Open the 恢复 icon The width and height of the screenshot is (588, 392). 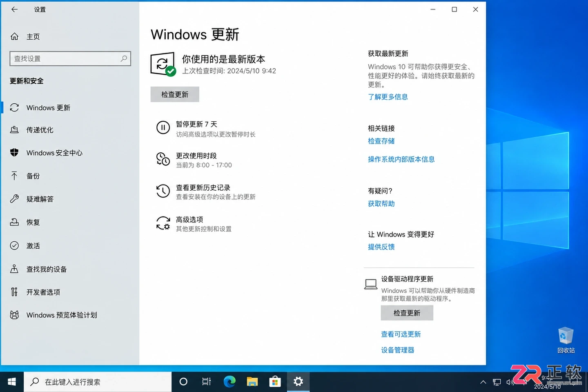click(14, 222)
